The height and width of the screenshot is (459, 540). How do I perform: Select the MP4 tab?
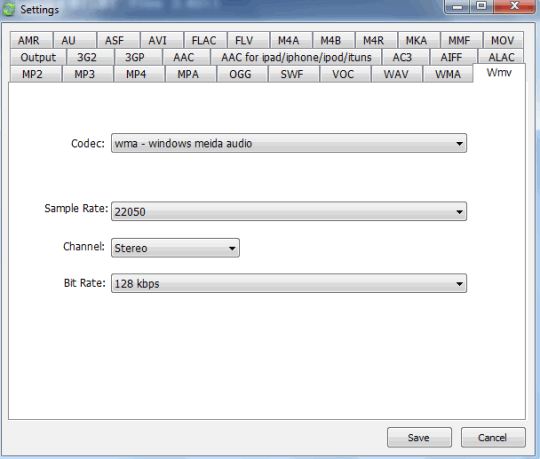tap(139, 74)
